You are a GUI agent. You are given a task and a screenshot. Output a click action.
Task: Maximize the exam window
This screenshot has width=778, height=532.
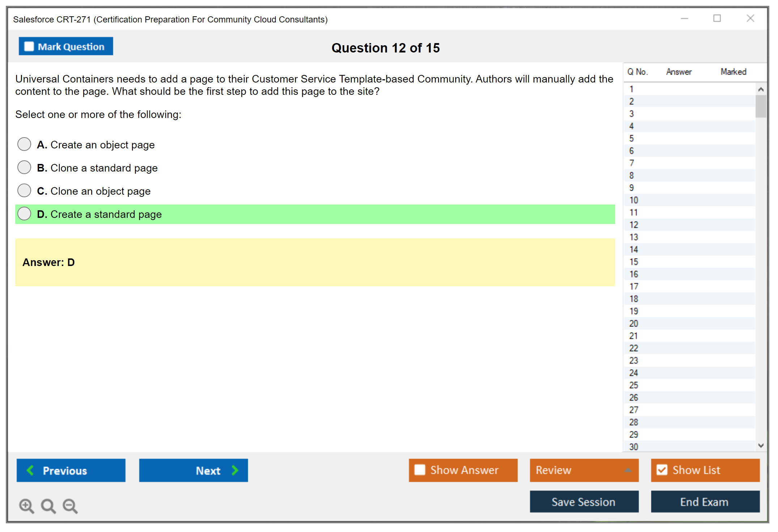pyautogui.click(x=717, y=18)
